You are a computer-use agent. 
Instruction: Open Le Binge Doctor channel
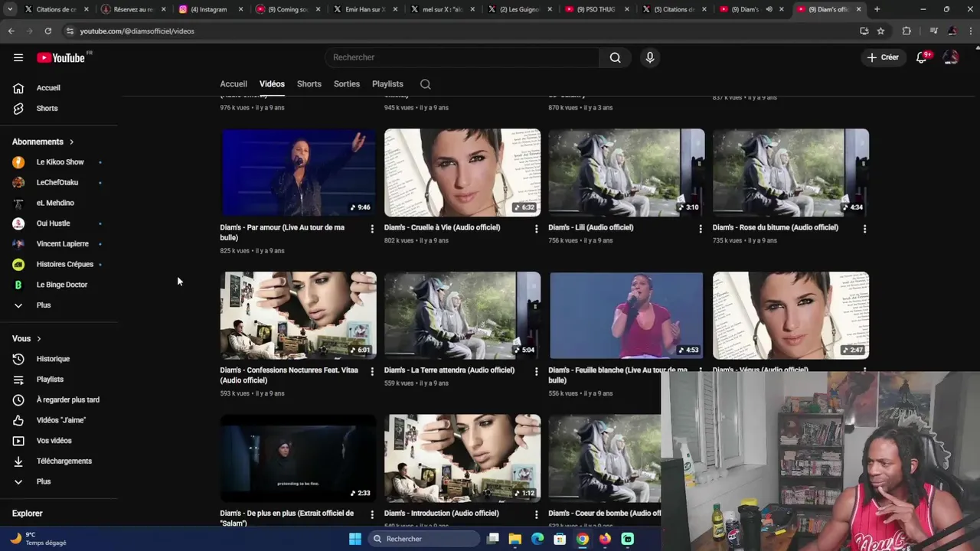pyautogui.click(x=61, y=285)
